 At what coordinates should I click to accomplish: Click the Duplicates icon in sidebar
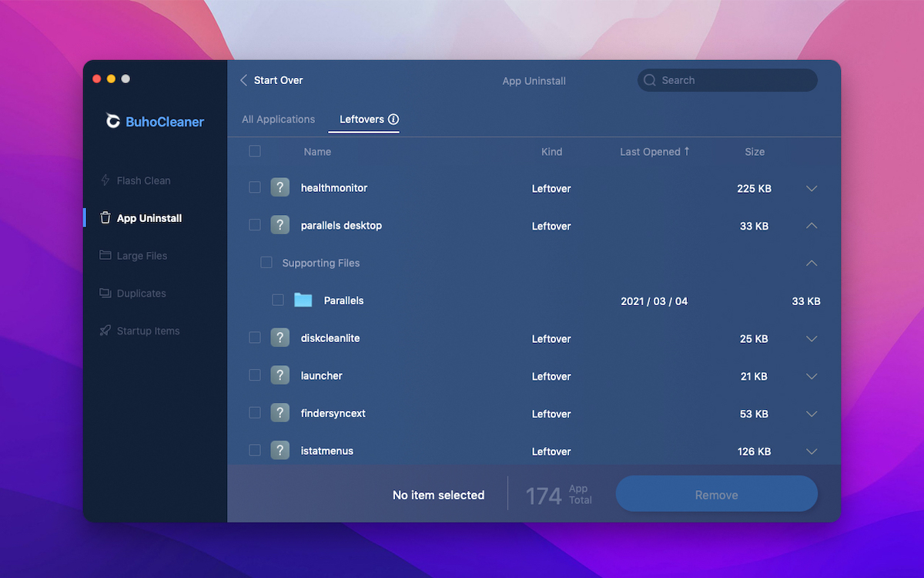pyautogui.click(x=105, y=293)
